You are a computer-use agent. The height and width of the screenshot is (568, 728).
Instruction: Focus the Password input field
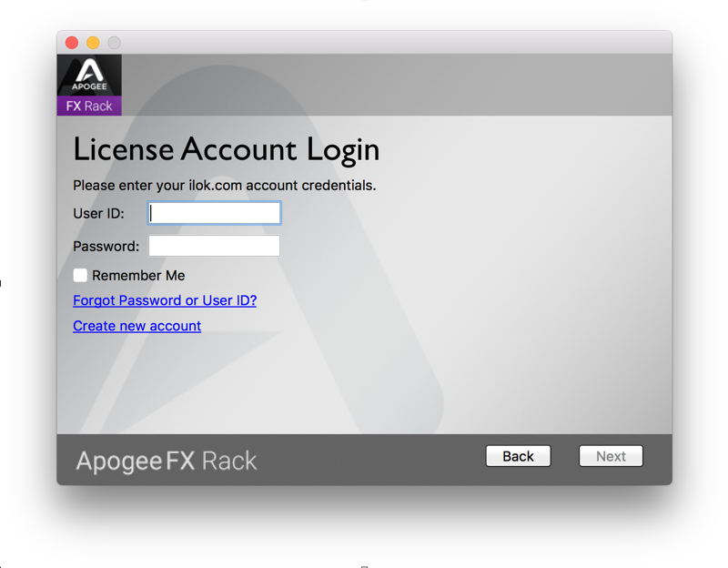(x=215, y=246)
